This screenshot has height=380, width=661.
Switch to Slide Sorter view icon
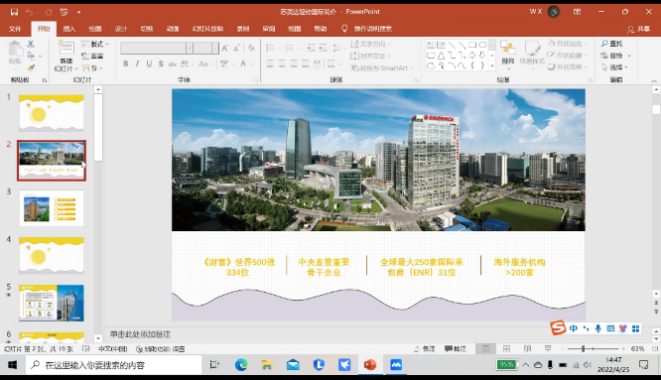click(x=507, y=349)
